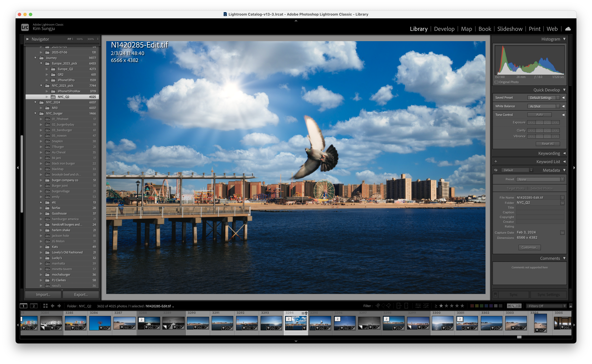Filter by flagged photos flag icon
Screen dimensions: 592x364
tap(378, 306)
